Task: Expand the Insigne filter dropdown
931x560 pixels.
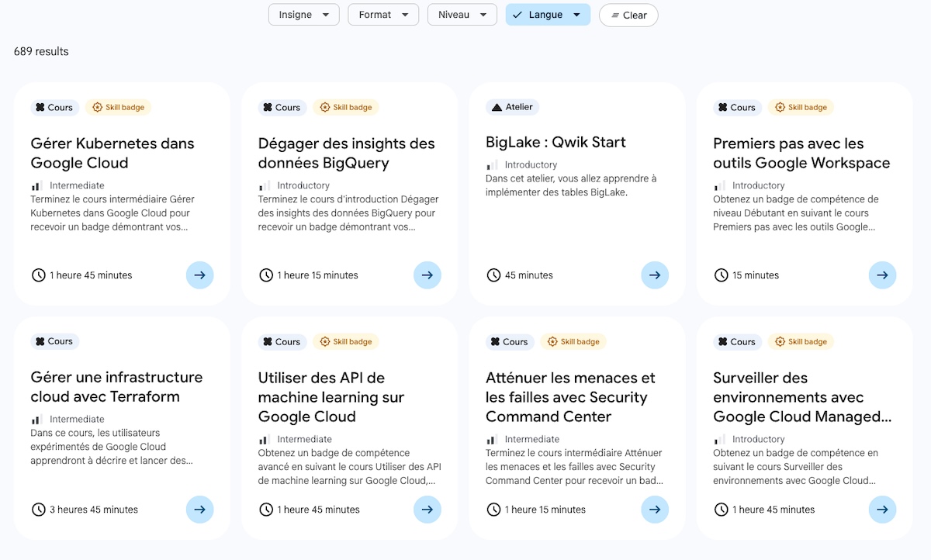Action: 303,15
